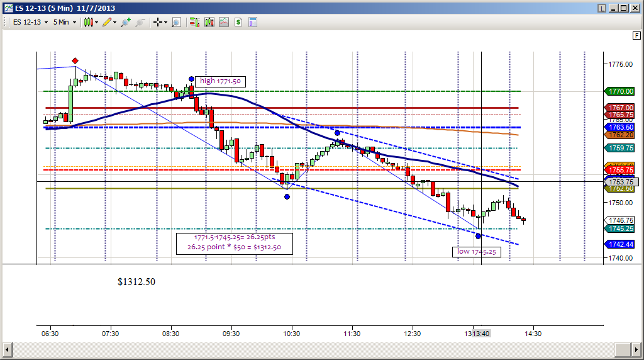Click the L window link button
The image size is (644, 360).
(x=602, y=8)
